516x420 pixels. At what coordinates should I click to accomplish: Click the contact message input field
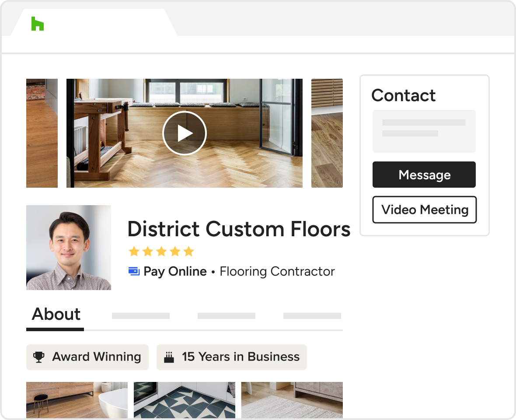tap(424, 131)
